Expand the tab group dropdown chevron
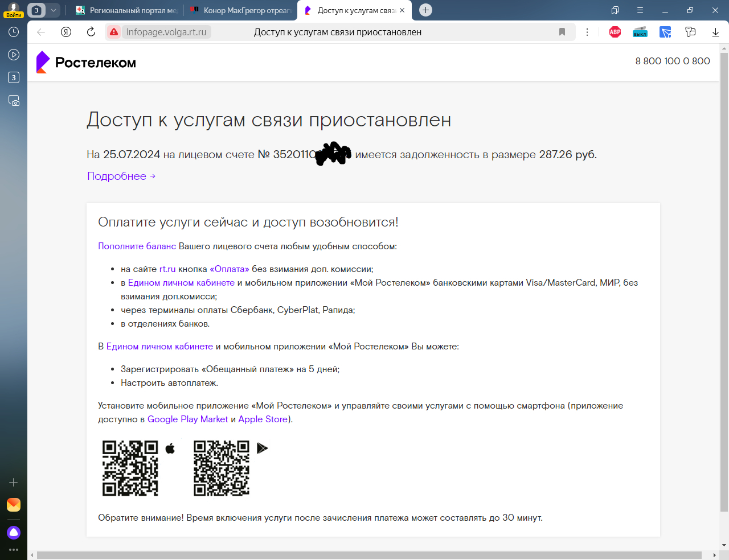This screenshot has height=560, width=729. coord(54,10)
